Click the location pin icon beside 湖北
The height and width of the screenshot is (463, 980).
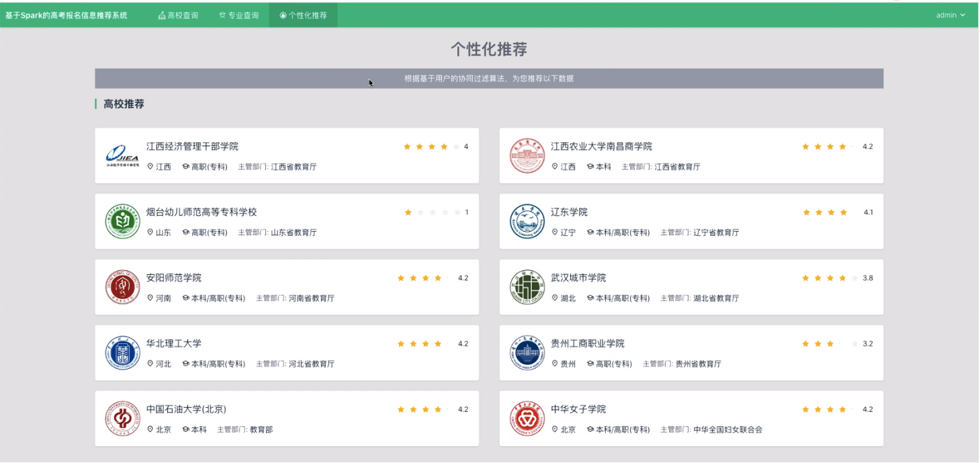point(555,298)
